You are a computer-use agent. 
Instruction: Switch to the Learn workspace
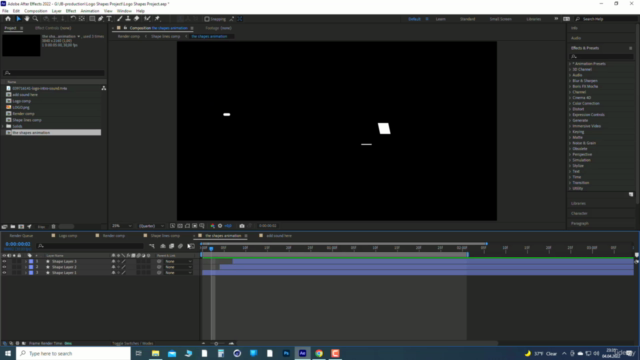pos(440,19)
